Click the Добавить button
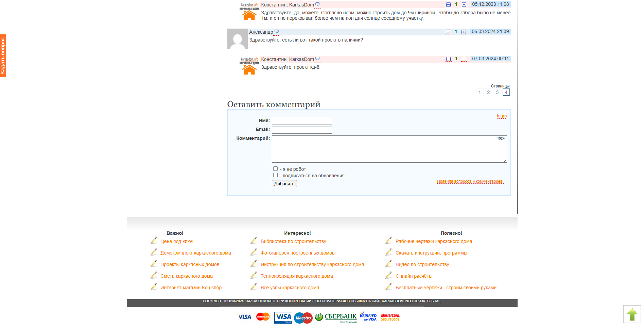This screenshot has width=644, height=326. click(284, 184)
